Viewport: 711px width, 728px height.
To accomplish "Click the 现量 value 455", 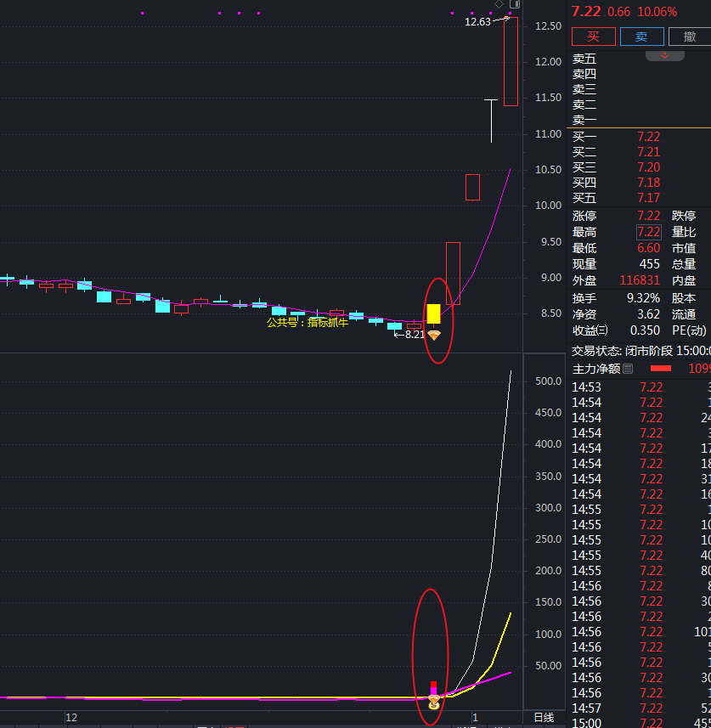I will coord(650,264).
